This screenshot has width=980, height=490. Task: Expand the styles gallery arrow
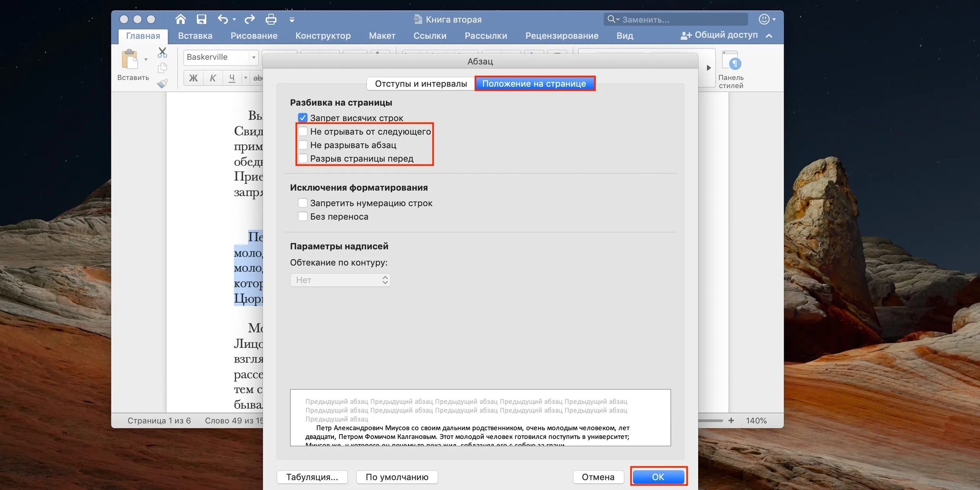click(709, 68)
